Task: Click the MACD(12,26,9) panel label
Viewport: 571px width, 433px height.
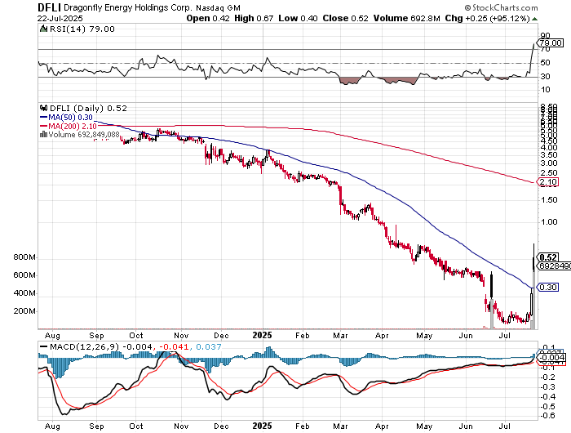Action: (84, 347)
